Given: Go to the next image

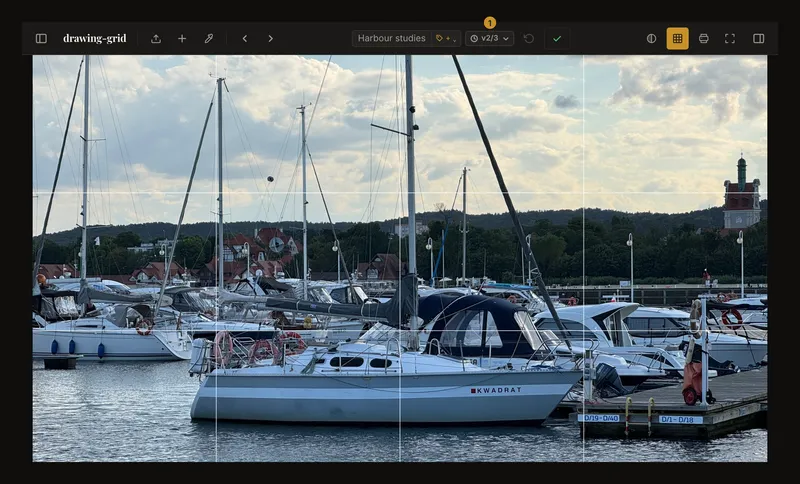Looking at the screenshot, I should (x=270, y=39).
